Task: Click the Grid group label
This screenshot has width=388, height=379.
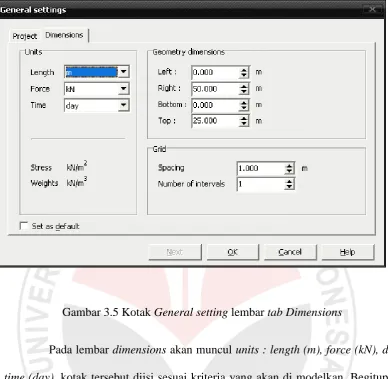Action: (x=159, y=149)
